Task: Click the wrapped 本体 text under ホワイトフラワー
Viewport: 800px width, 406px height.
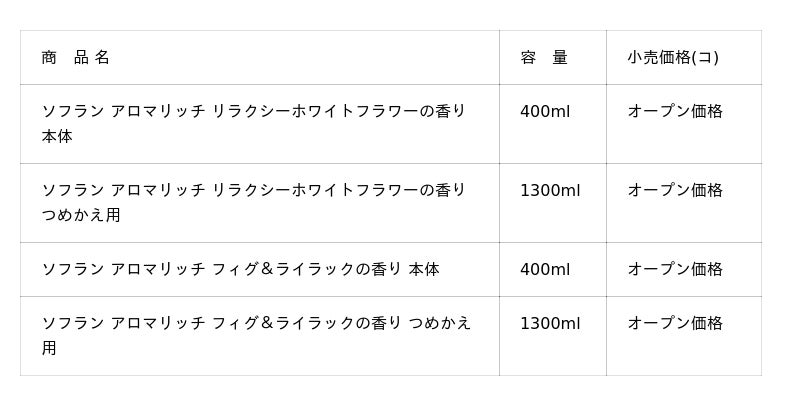Action: (57, 136)
